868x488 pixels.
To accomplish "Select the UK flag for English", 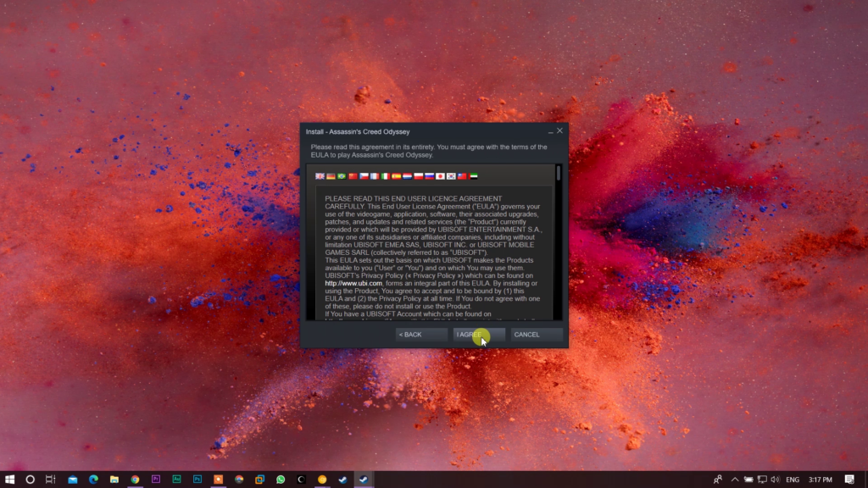I will pyautogui.click(x=320, y=176).
